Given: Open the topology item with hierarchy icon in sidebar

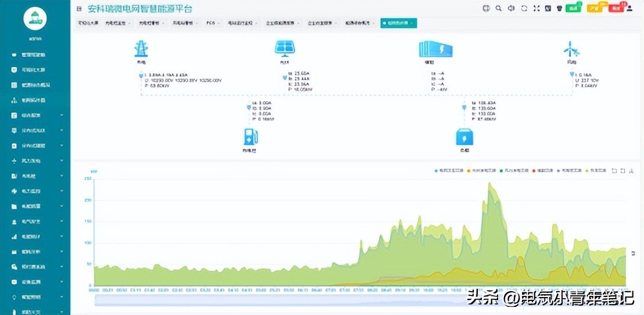Looking at the screenshot, I should pos(35,100).
